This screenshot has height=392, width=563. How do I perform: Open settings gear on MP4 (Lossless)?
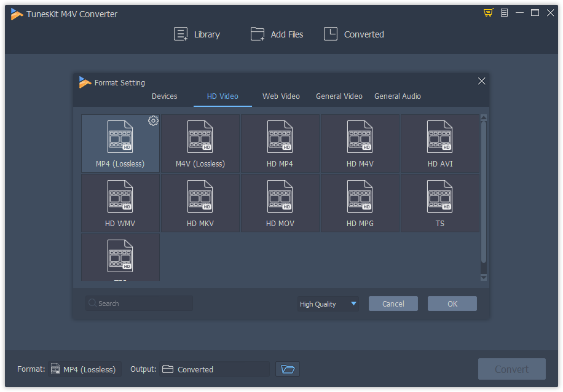click(x=153, y=121)
